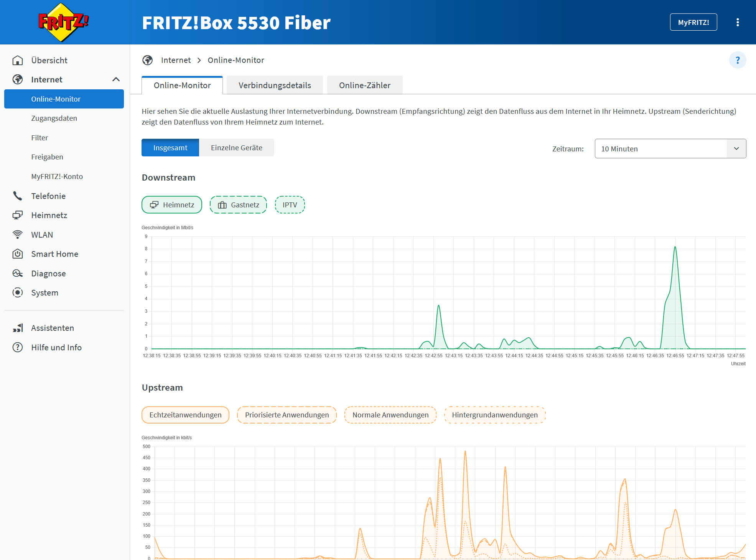
Task: Collapse the Internet menu chevron
Action: coord(116,79)
